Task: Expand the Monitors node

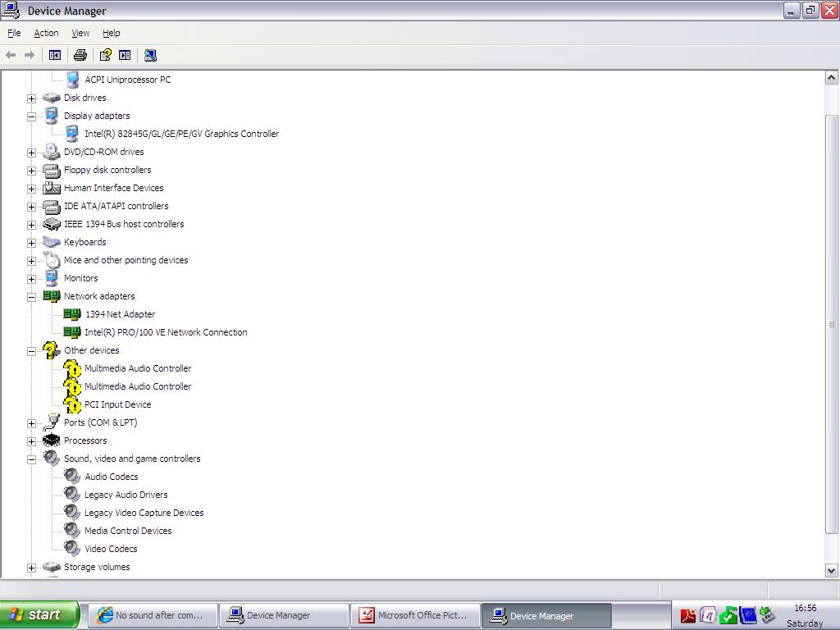Action: [x=32, y=279]
